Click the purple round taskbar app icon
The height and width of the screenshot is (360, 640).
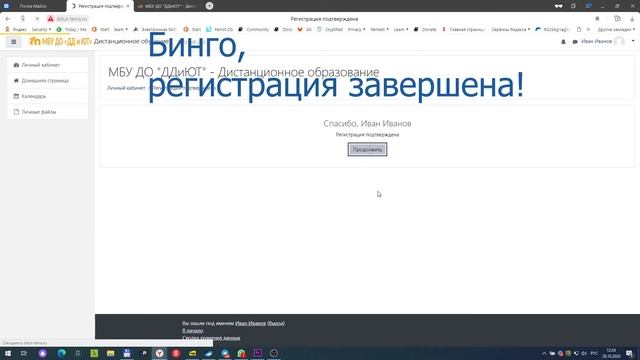pyautogui.click(x=42, y=353)
